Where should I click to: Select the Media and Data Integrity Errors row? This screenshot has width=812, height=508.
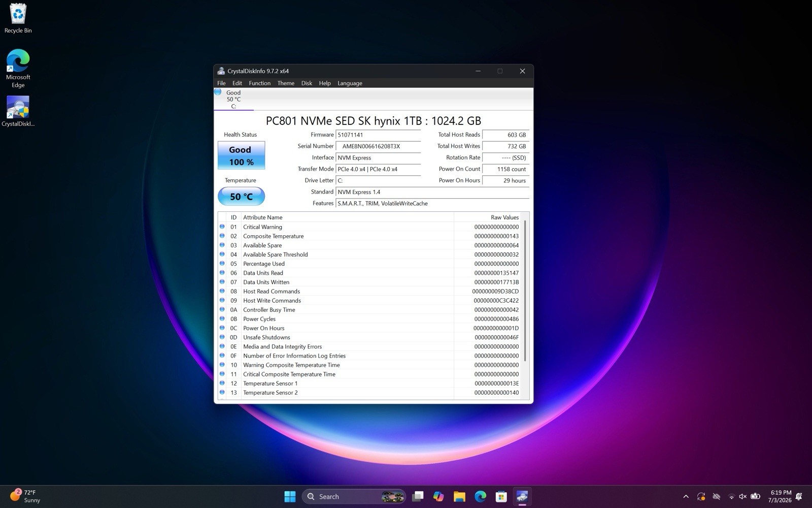[370, 346]
